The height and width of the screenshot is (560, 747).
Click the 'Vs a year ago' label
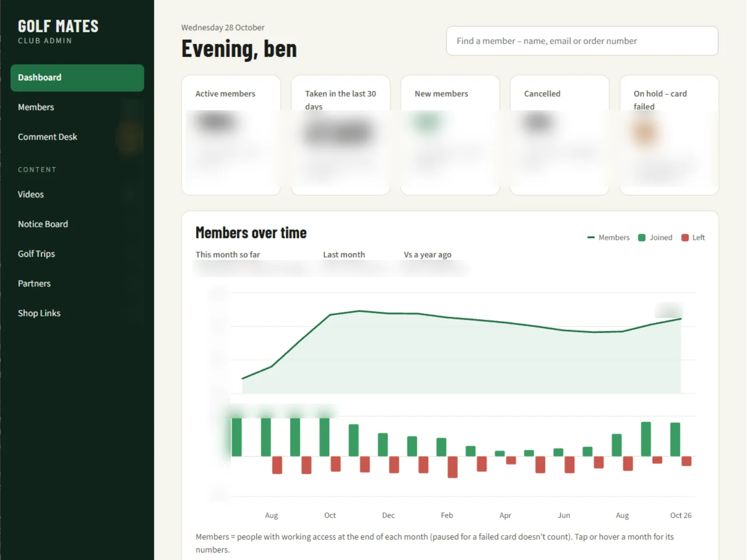click(428, 255)
